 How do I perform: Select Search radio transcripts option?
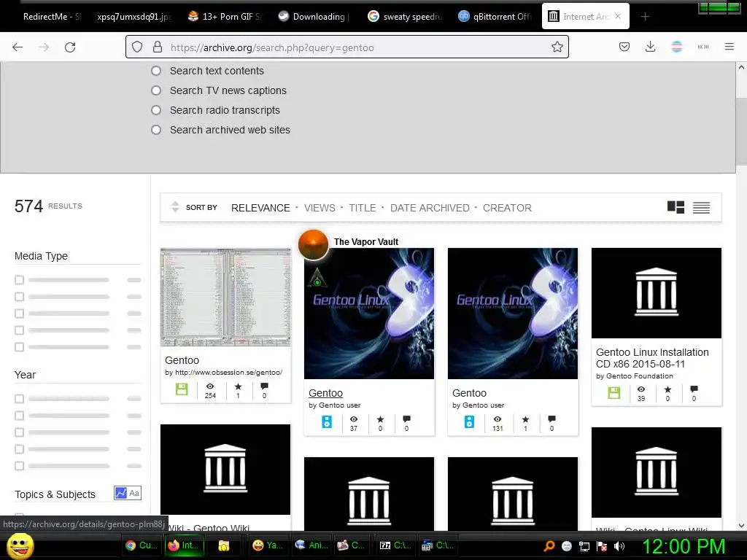click(156, 110)
